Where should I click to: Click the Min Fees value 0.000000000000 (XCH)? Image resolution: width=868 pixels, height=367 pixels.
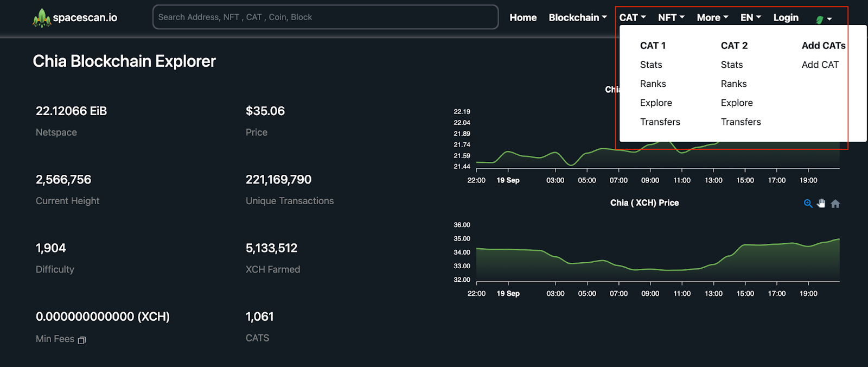[x=103, y=317]
